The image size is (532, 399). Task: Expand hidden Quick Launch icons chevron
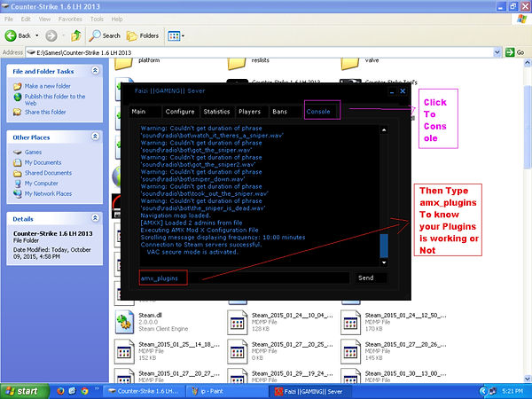[x=97, y=388]
